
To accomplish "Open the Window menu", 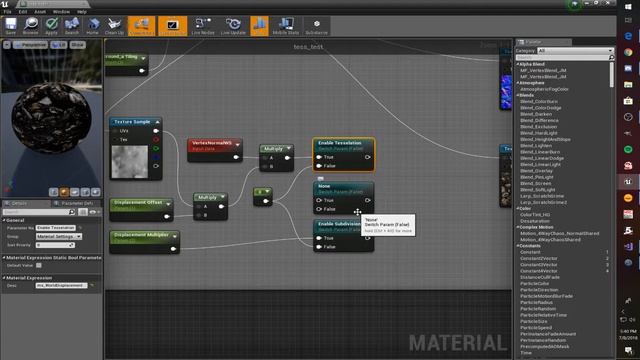I will pyautogui.click(x=61, y=12).
